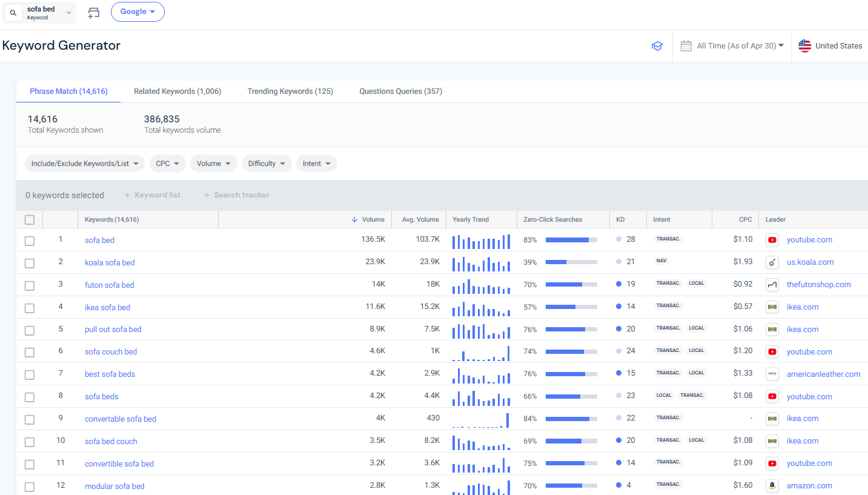Click the calendar icon beside All Time
Screen dimensions: 868x495
click(686, 46)
